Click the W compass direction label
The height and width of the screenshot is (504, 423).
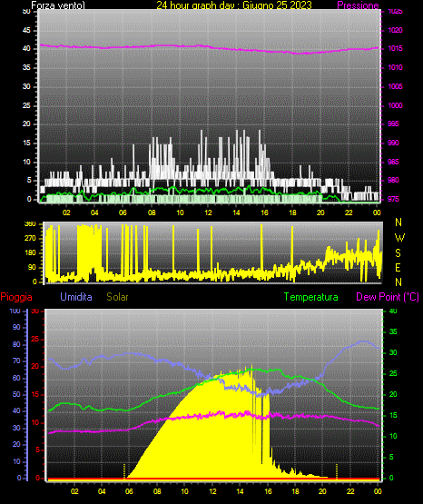(x=399, y=238)
